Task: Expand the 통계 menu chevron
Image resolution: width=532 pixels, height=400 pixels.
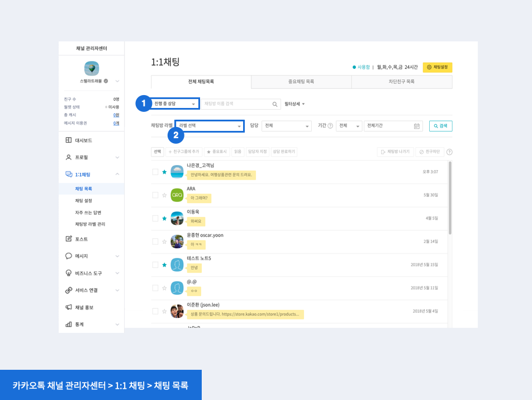Action: coord(117,324)
